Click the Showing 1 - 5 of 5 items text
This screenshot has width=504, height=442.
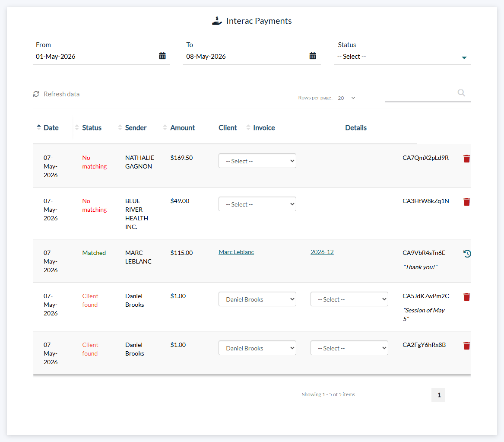pos(328,394)
